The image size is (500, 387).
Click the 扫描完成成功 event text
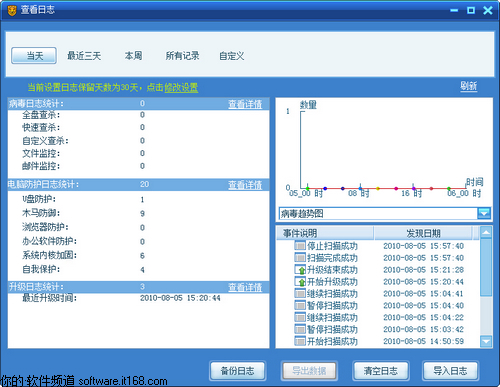click(332, 258)
